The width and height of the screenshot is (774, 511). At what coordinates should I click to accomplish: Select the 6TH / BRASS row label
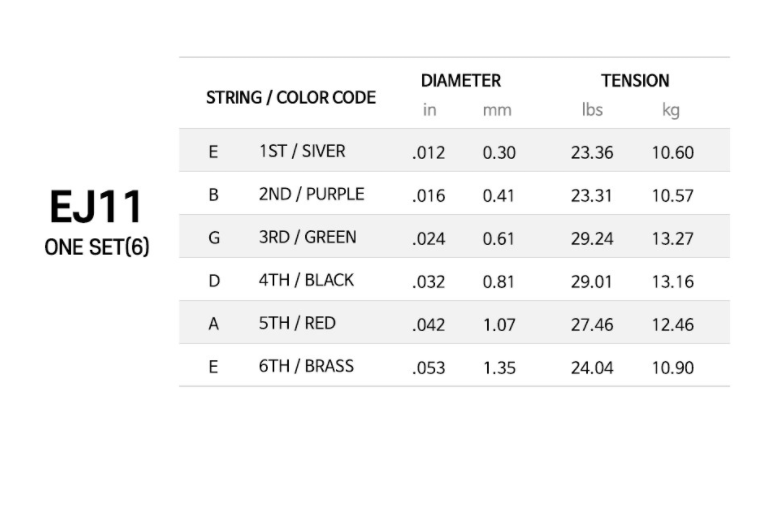click(x=307, y=366)
